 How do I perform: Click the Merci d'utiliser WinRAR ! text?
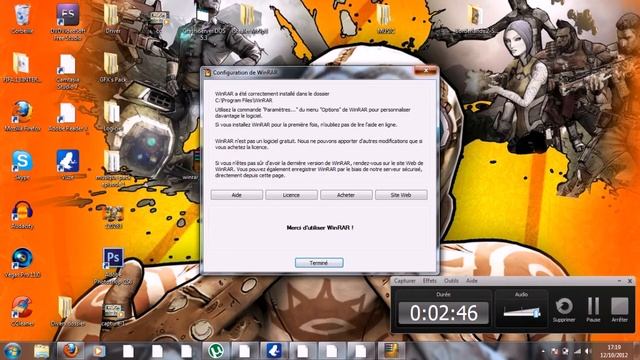[320, 228]
